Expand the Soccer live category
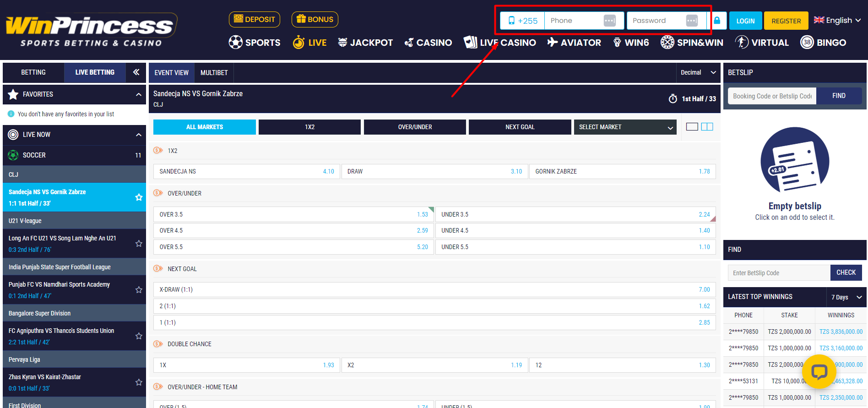Image resolution: width=868 pixels, height=408 pixels. pos(74,155)
